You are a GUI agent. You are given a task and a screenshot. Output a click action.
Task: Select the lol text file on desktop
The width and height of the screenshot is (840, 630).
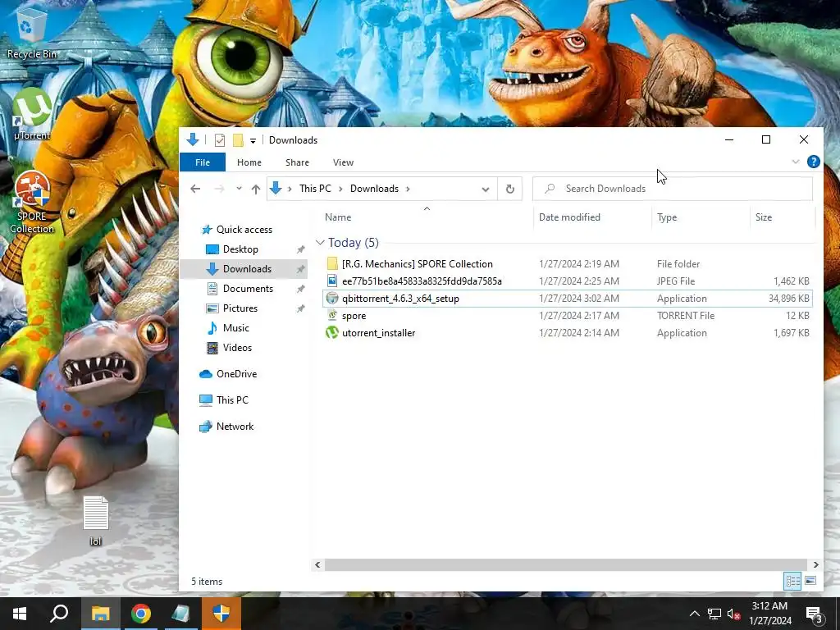coord(96,521)
